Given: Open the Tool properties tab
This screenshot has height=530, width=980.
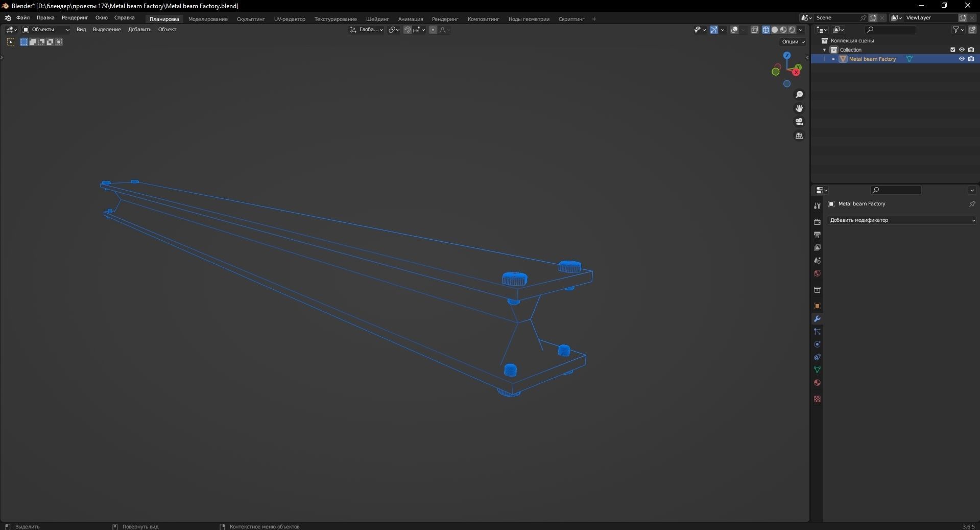Looking at the screenshot, I should pos(817,205).
